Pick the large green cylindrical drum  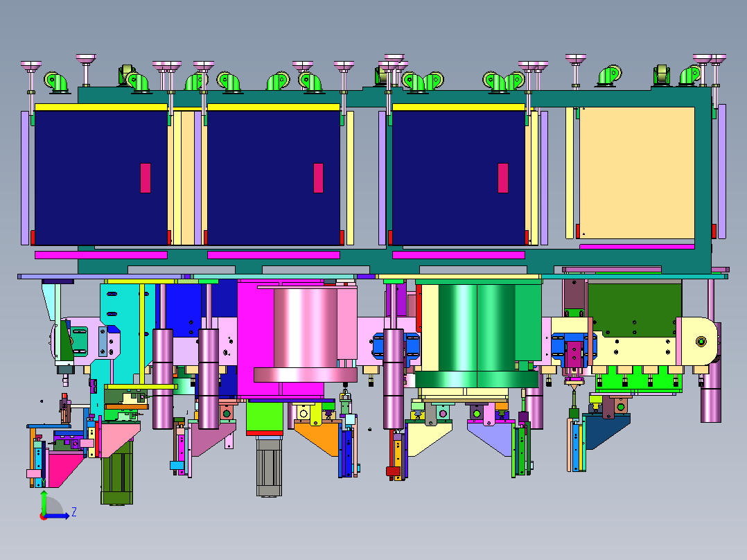tap(477, 335)
